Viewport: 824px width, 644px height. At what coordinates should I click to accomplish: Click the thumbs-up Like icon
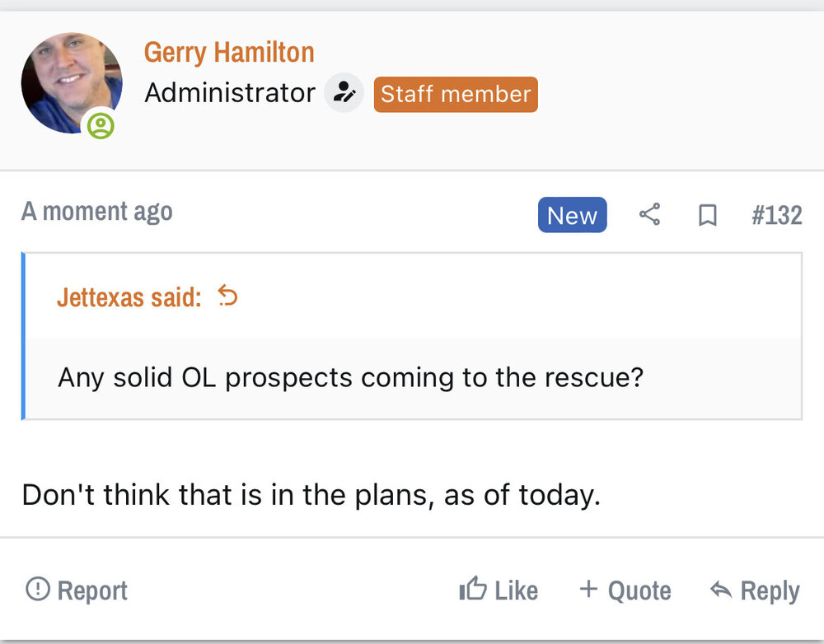tap(473, 590)
